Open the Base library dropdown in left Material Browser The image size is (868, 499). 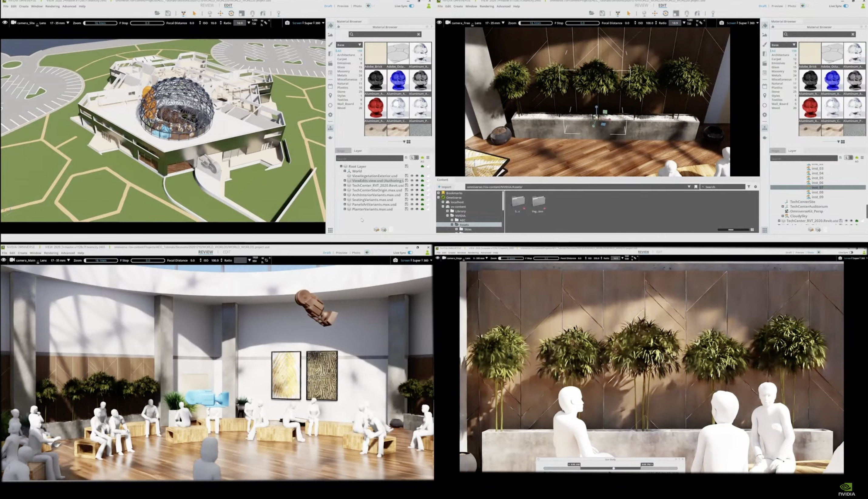[349, 45]
